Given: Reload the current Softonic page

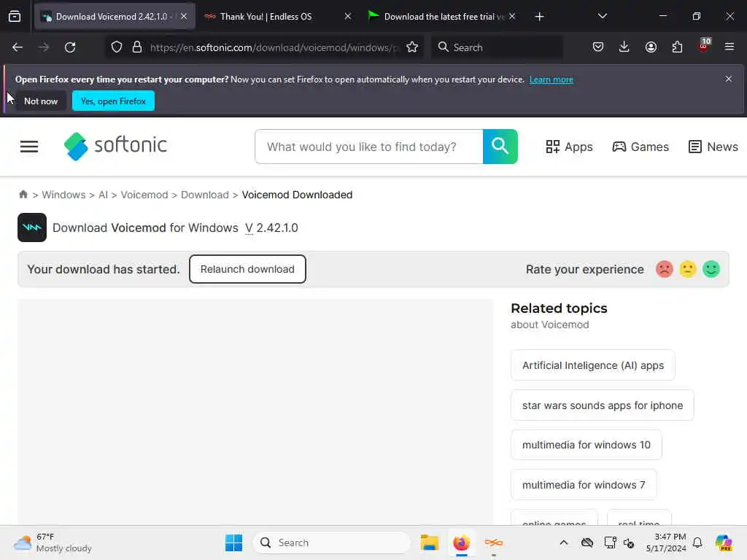Looking at the screenshot, I should click(70, 47).
